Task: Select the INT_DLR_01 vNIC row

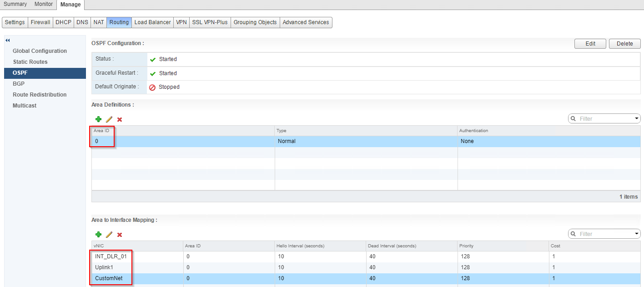Action: click(x=111, y=256)
